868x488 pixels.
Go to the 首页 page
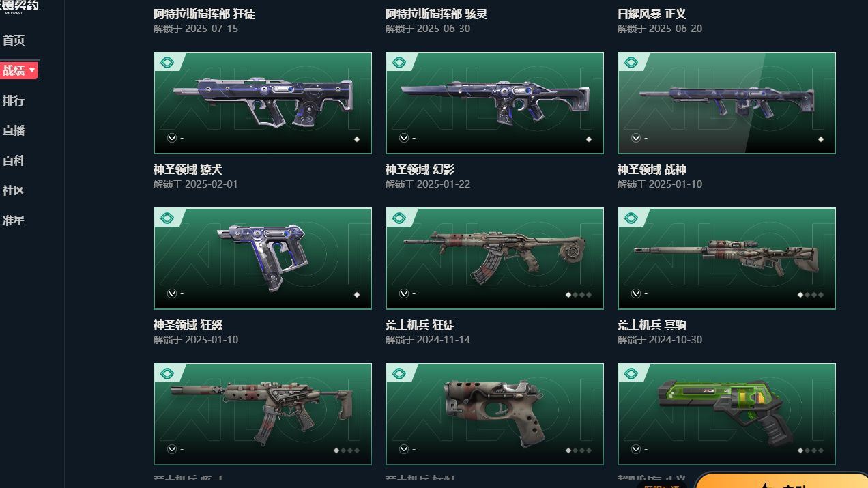pos(14,40)
